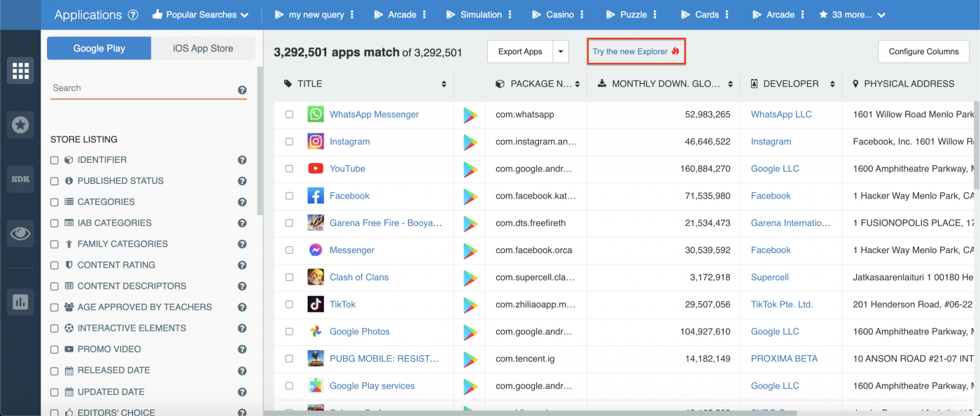The height and width of the screenshot is (416, 980).
Task: Open options menu for Simulation search
Action: coord(510,15)
